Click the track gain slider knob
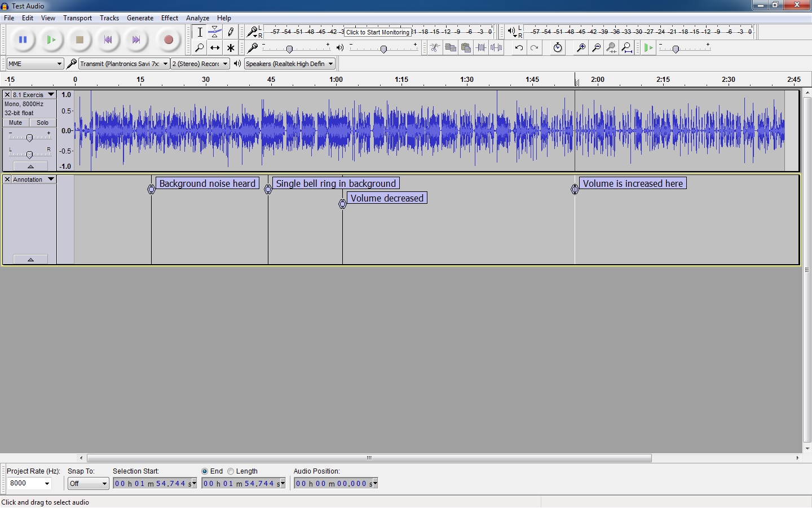 [x=29, y=138]
